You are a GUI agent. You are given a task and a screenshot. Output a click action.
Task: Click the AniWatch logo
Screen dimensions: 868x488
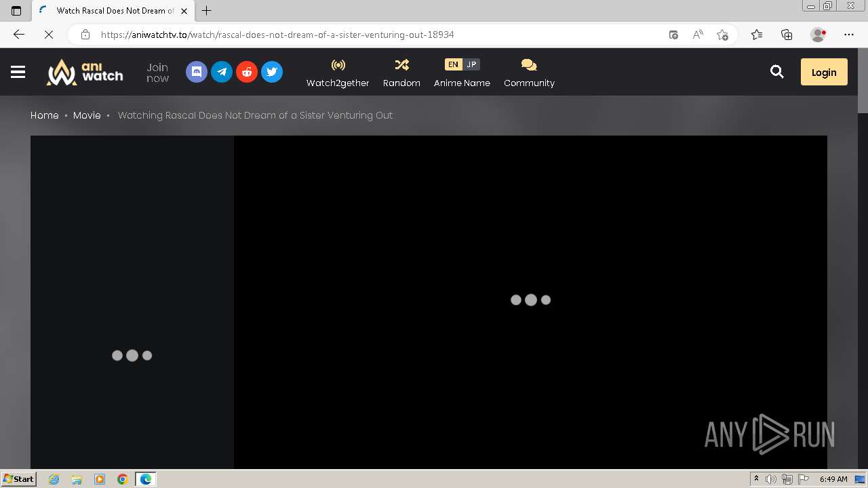85,72
